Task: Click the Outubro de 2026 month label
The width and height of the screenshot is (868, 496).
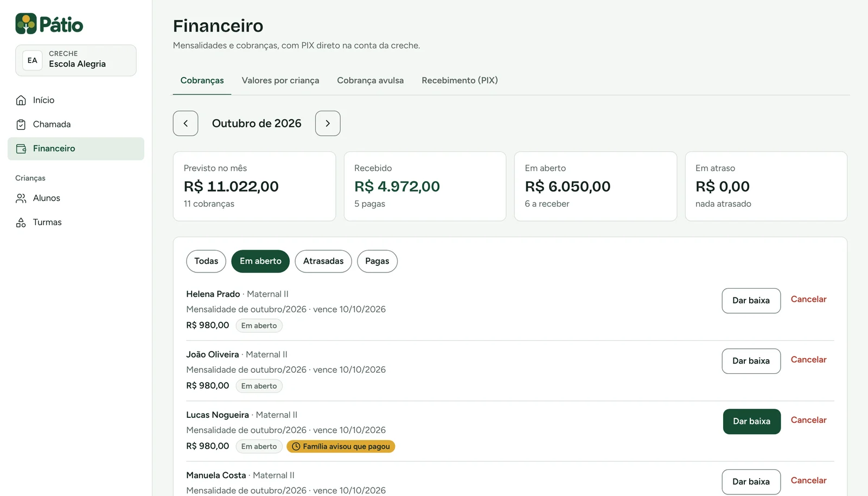Action: 257,124
